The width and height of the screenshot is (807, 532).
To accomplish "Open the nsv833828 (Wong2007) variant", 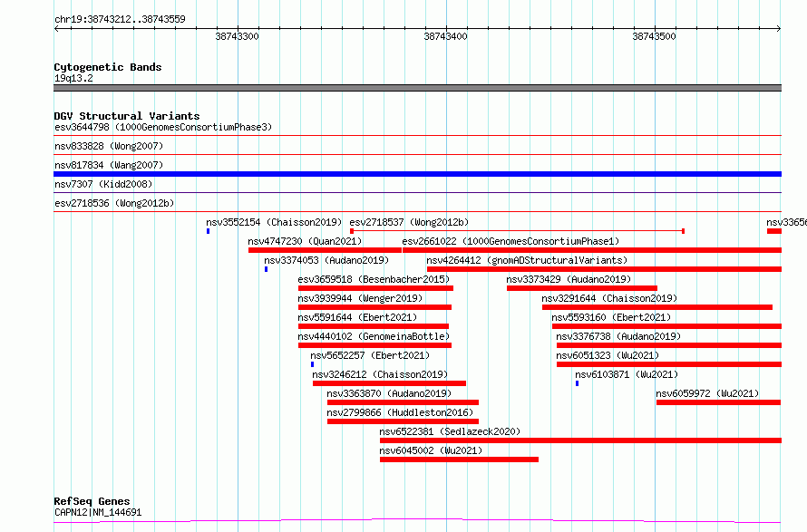I will coord(109,146).
